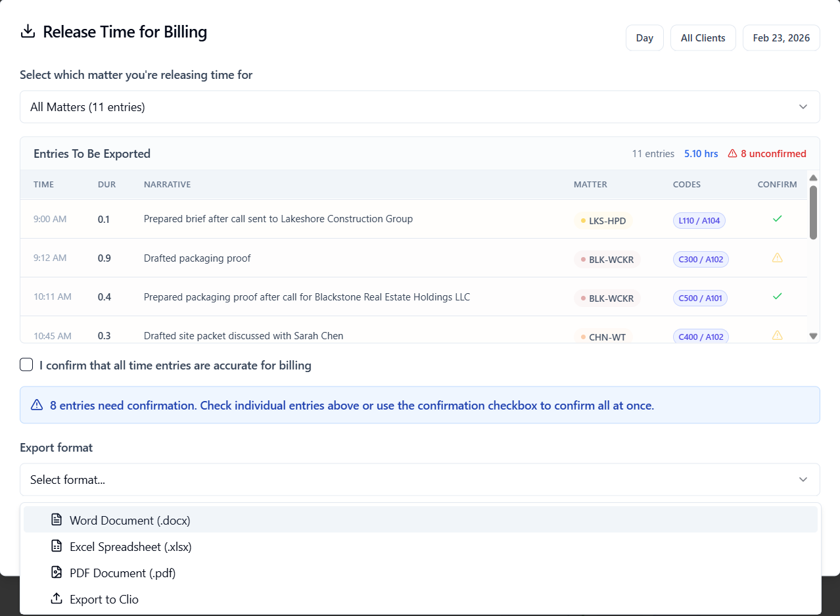
Task: Open the "All Clients" filter
Action: (703, 37)
